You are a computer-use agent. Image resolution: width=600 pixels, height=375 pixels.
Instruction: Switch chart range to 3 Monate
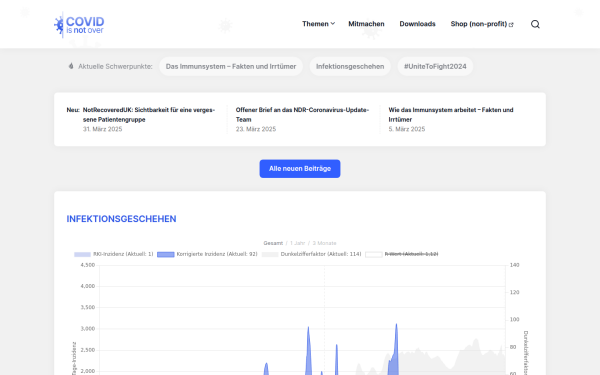[x=324, y=243]
